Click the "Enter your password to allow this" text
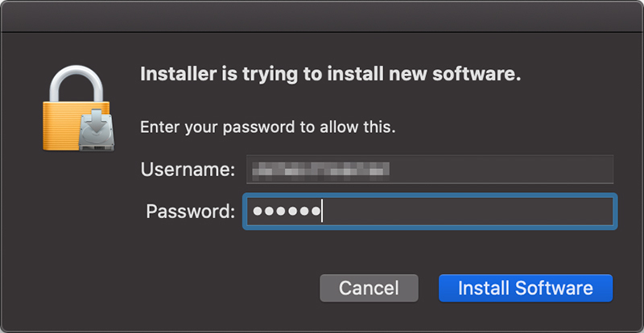This screenshot has height=333, width=644. coord(268,127)
